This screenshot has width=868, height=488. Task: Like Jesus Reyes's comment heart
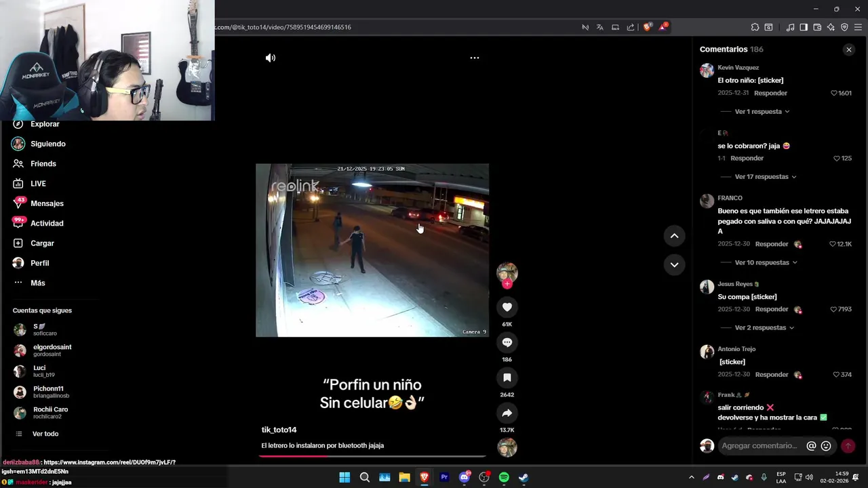[x=834, y=309]
